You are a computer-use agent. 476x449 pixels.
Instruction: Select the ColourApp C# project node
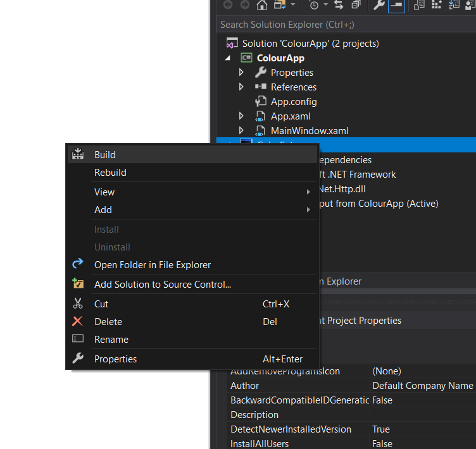point(280,58)
